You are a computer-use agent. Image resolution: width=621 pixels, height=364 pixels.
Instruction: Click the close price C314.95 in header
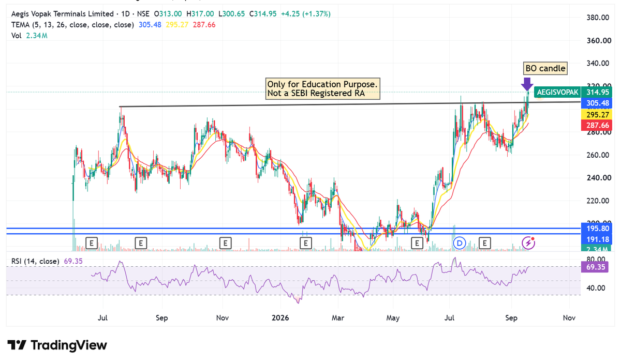(263, 14)
